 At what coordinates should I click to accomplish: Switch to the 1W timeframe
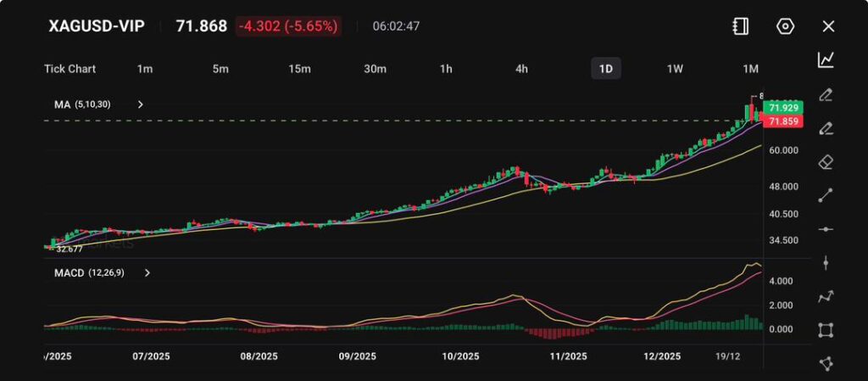tap(675, 69)
